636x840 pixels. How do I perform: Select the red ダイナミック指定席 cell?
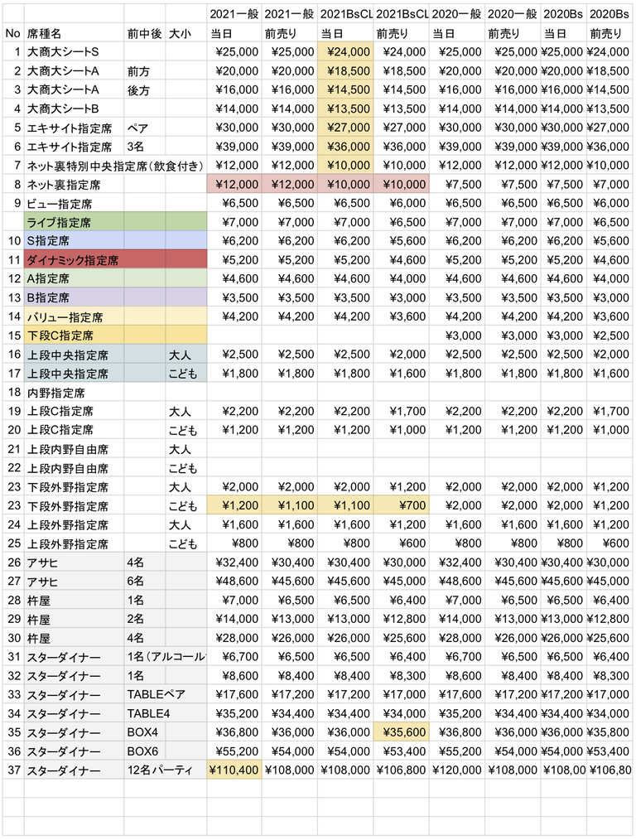[x=75, y=260]
